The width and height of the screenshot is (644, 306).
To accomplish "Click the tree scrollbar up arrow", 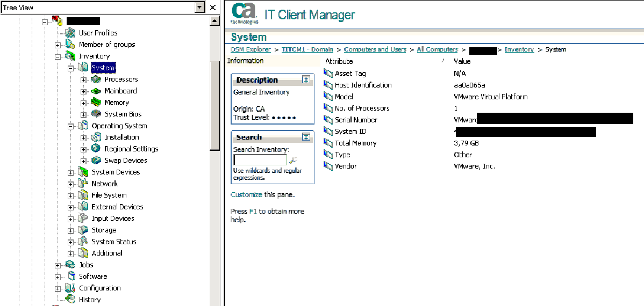I will [214, 21].
